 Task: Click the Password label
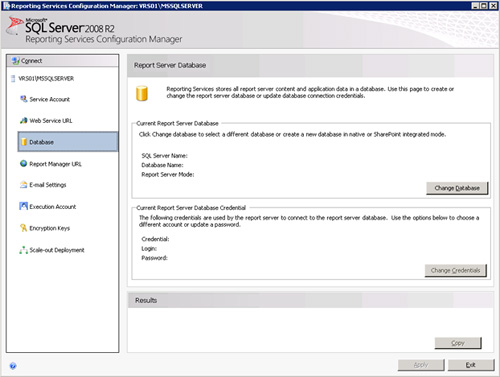[154, 258]
